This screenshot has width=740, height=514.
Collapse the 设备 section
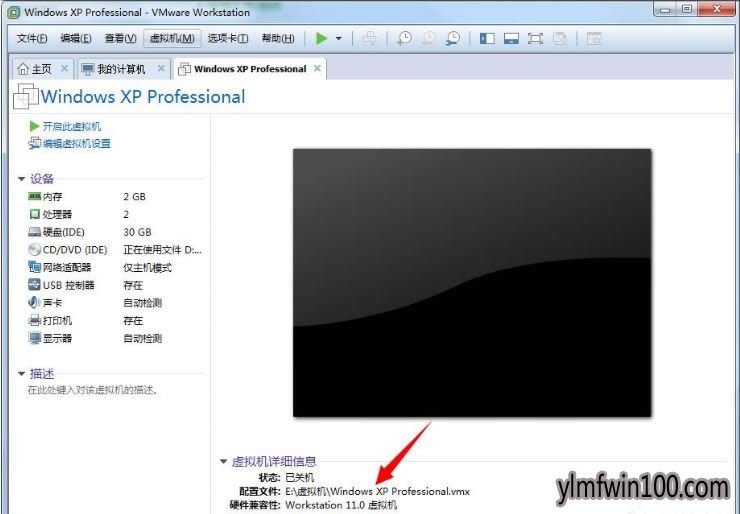point(22,179)
